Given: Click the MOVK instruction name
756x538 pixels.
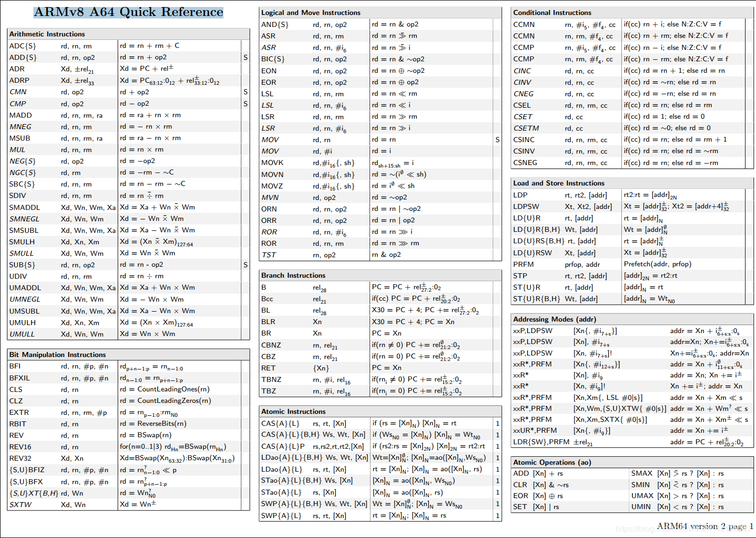Looking at the screenshot, I should (272, 163).
